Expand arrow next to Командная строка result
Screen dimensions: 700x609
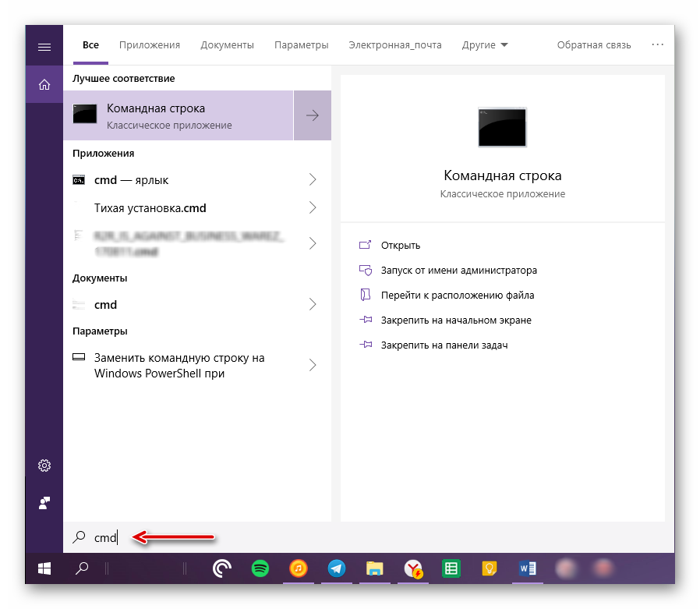click(x=312, y=115)
